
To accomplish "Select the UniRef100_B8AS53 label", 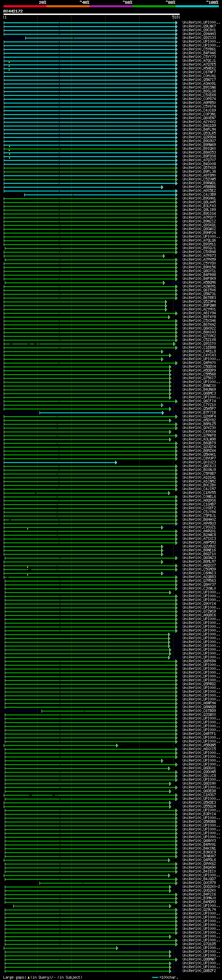I will (x=199, y=153).
